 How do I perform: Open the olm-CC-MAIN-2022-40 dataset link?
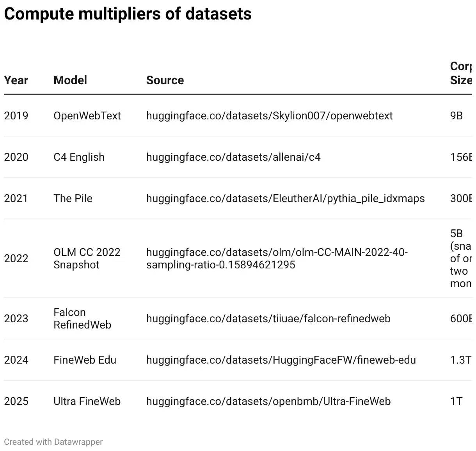277,259
